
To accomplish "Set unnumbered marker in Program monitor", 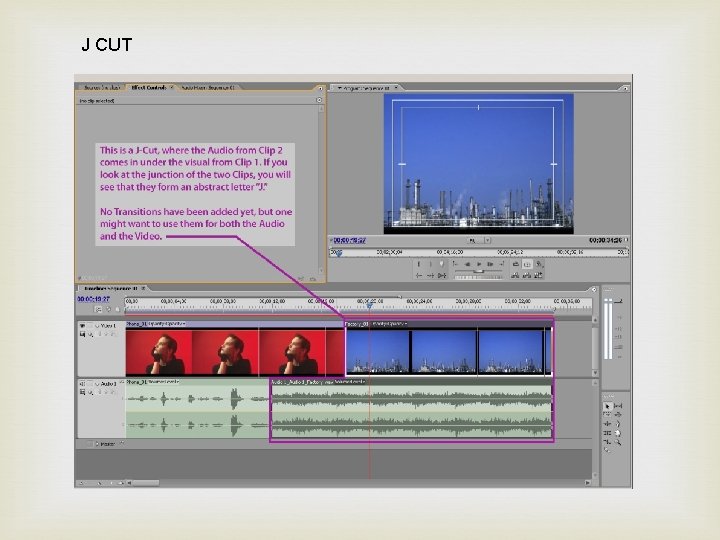I will coord(441,264).
